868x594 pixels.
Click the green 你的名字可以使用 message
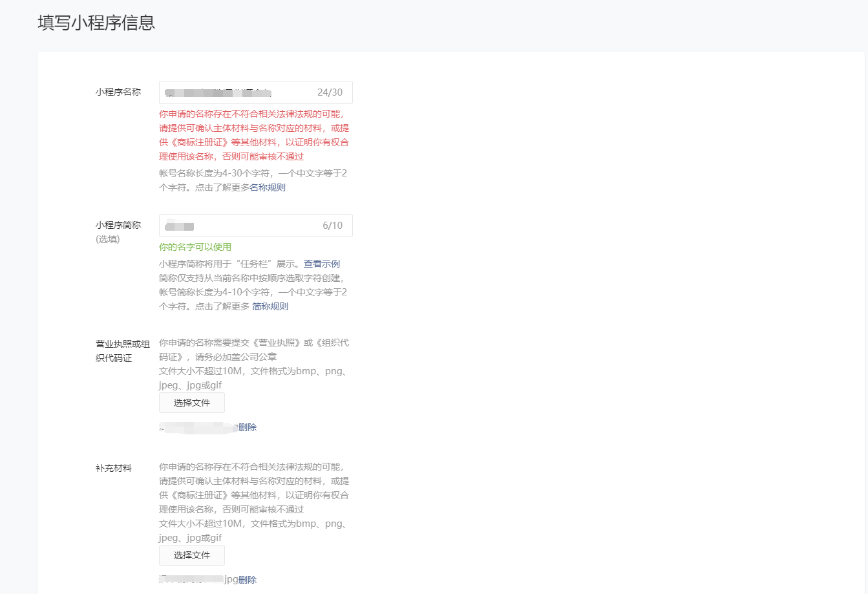point(195,247)
